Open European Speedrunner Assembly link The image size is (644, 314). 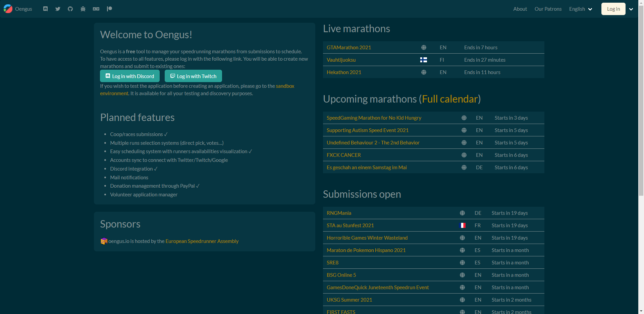coord(202,241)
